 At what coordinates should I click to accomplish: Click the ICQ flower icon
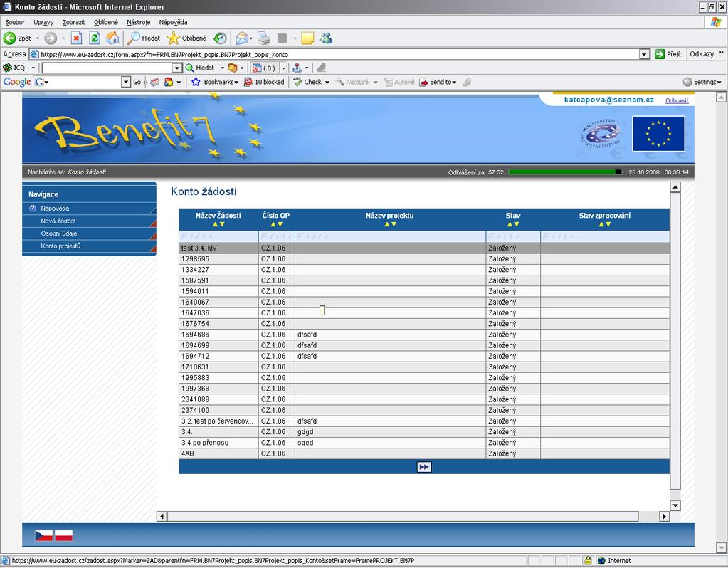tap(7, 68)
